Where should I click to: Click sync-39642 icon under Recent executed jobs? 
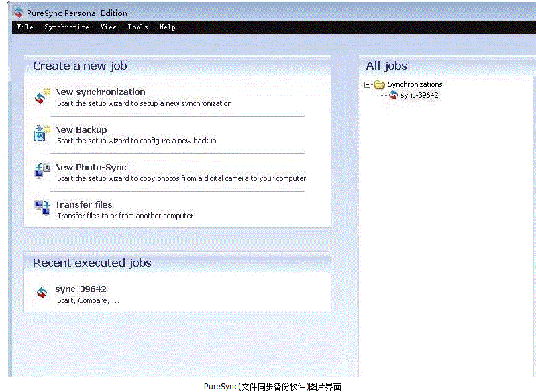[x=42, y=293]
